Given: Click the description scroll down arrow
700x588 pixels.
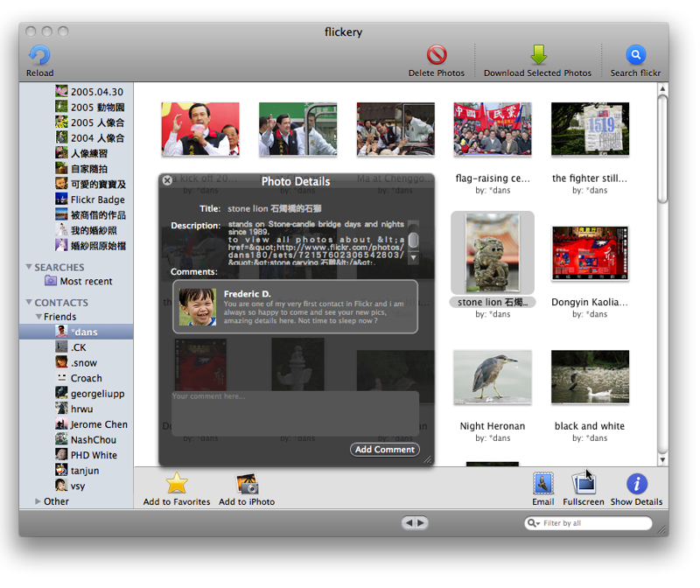Looking at the screenshot, I should coord(413,257).
